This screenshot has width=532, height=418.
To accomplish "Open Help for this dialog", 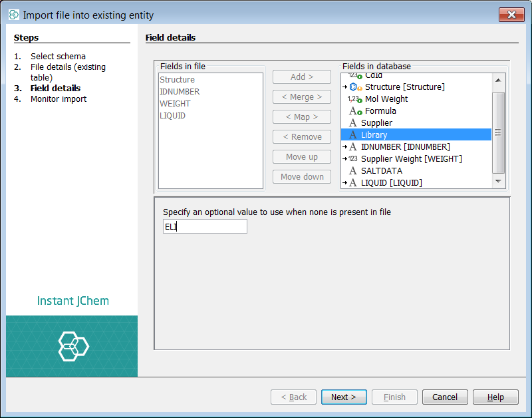I will pyautogui.click(x=495, y=397).
